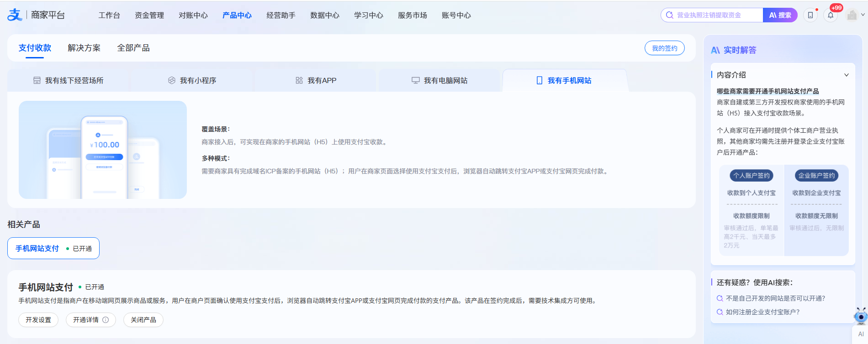
Task: Open the question 如何注册企业支付宝账户?
Action: [763, 312]
